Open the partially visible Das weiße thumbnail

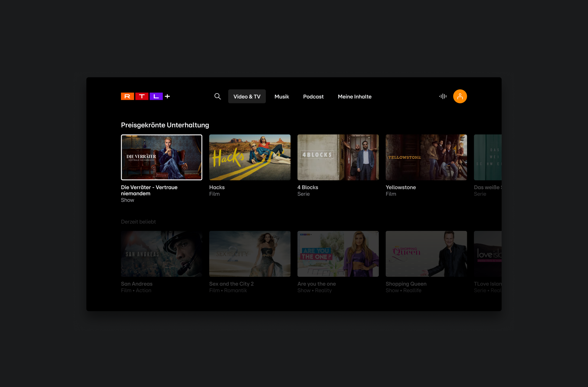[488, 157]
